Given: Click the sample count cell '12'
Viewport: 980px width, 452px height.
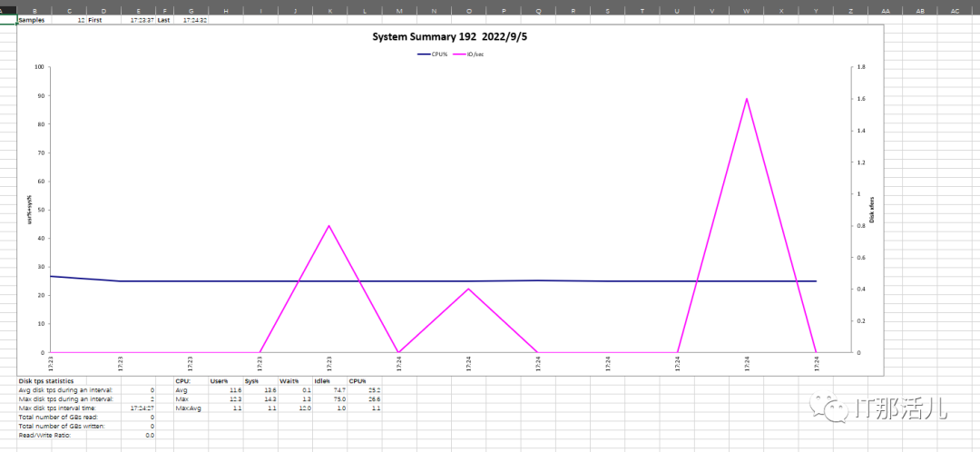Looking at the screenshot, I should point(69,20).
